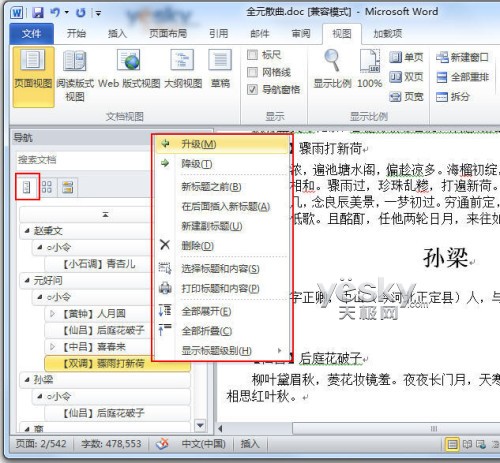Open the 审阅 ribbon tab
The image size is (500, 463).
tap(301, 34)
